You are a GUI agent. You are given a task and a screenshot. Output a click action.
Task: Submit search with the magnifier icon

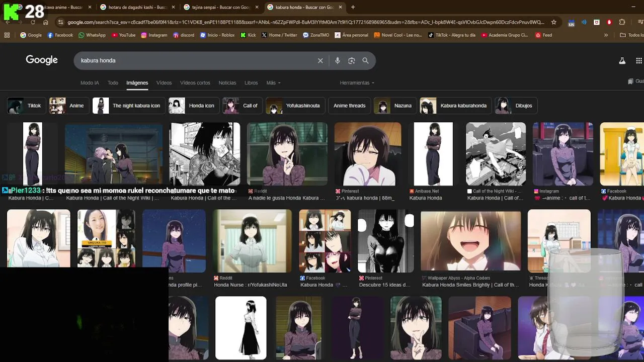pyautogui.click(x=365, y=60)
